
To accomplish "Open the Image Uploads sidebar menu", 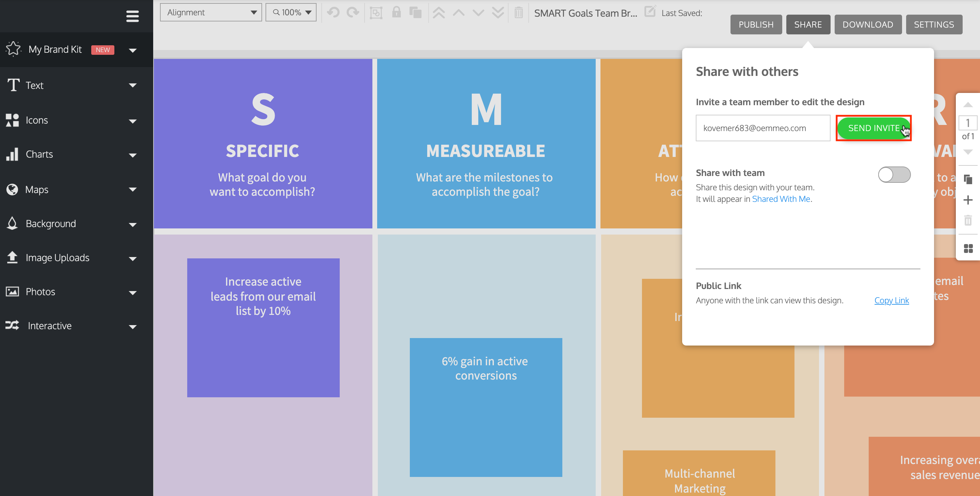I will (76, 257).
